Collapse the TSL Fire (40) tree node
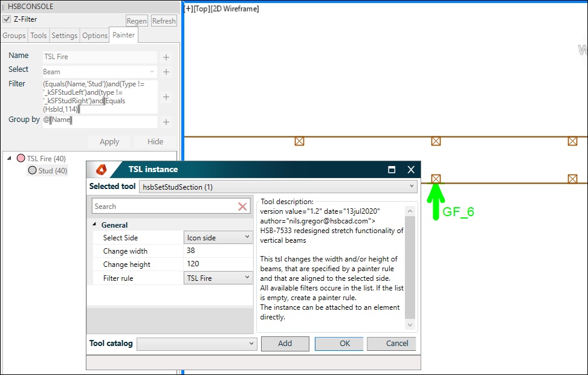588x375 pixels. (9, 158)
